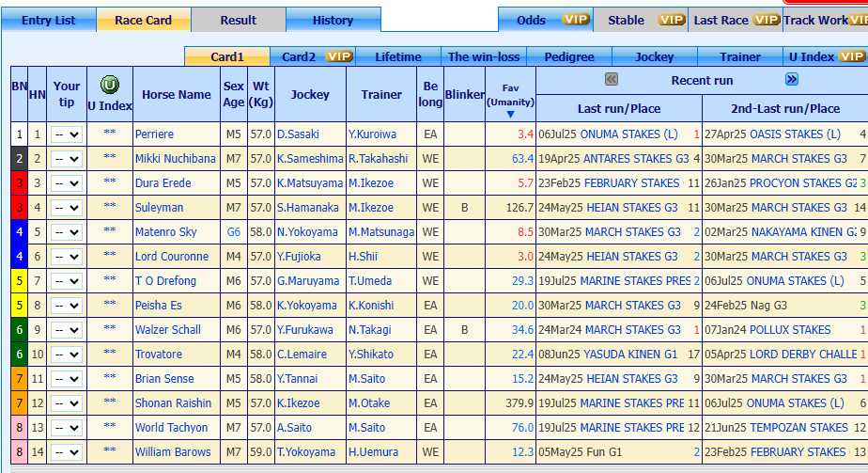Open TEMPOZAN STAKES race link
The width and height of the screenshot is (868, 473).
point(798,428)
